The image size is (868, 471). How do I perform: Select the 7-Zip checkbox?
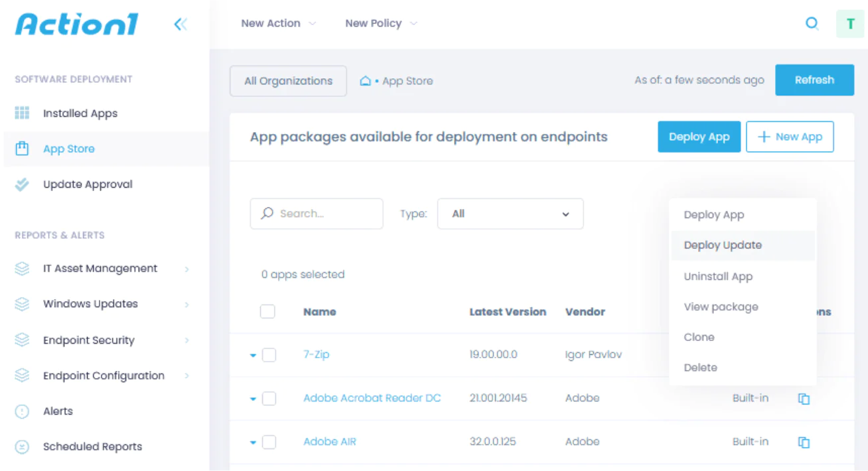click(269, 355)
